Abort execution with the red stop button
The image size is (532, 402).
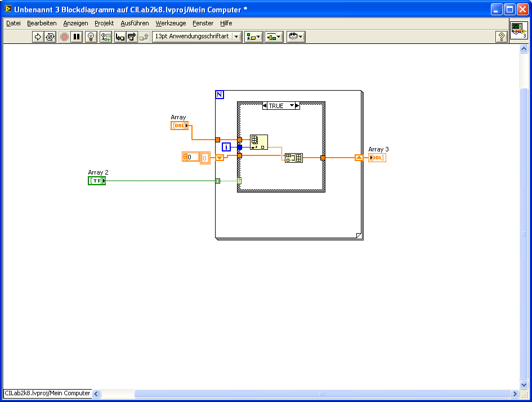click(64, 37)
